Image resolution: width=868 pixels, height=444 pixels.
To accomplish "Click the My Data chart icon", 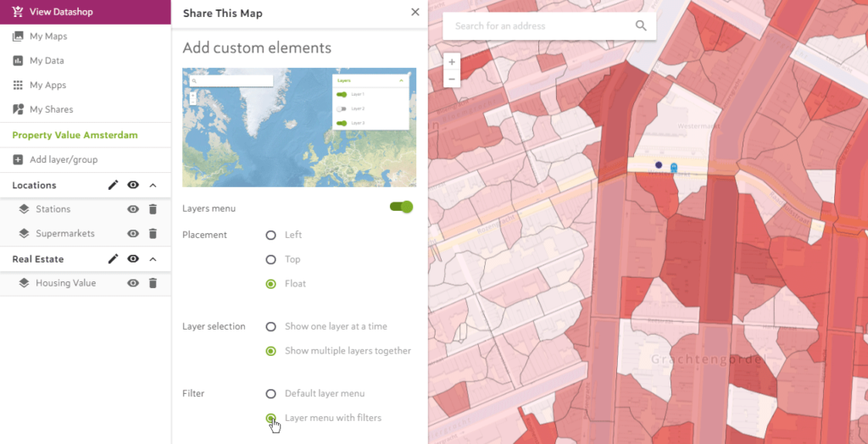I will click(x=18, y=60).
